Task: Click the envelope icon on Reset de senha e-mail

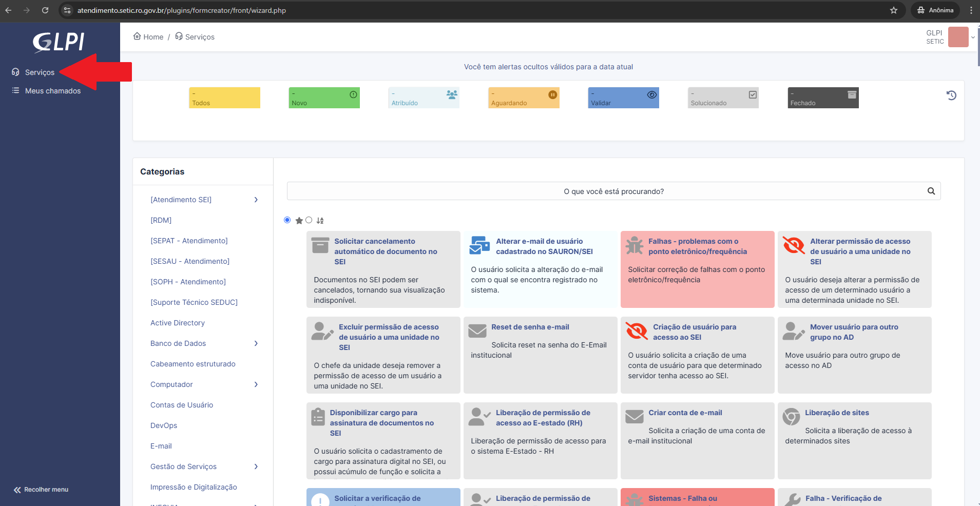Action: (x=477, y=331)
